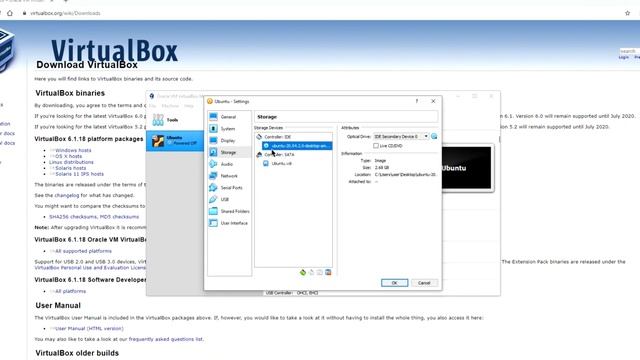Click the VirtualBox logo heading
This screenshot has width=640, height=360.
pyautogui.click(x=114, y=50)
